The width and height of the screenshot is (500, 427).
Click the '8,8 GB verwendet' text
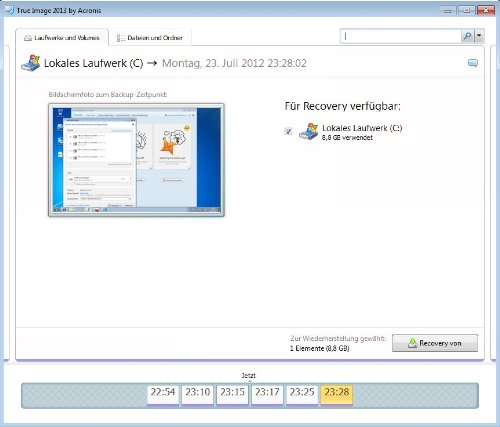click(347, 138)
